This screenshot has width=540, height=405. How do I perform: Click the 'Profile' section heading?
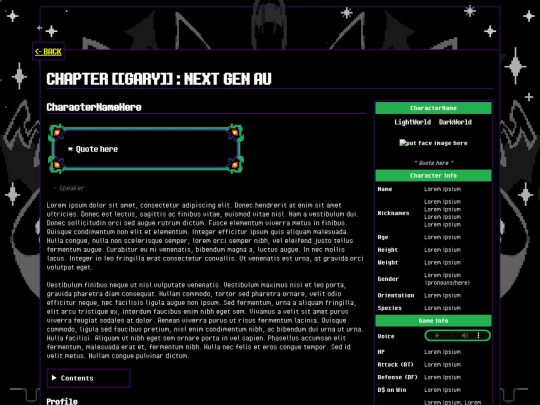pos(62,401)
